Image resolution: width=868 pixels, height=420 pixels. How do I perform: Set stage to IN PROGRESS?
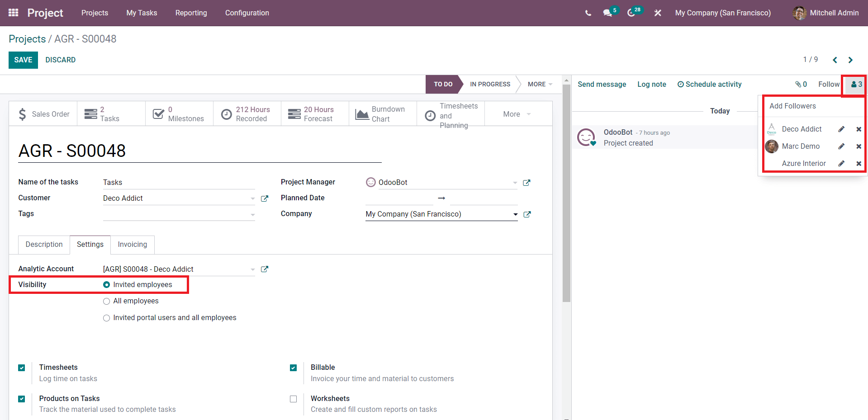point(490,85)
